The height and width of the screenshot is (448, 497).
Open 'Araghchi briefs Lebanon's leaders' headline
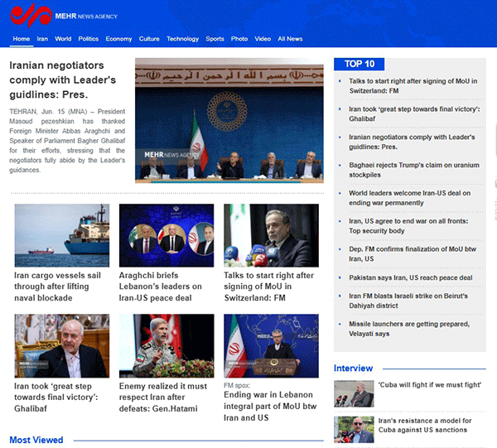161,287
